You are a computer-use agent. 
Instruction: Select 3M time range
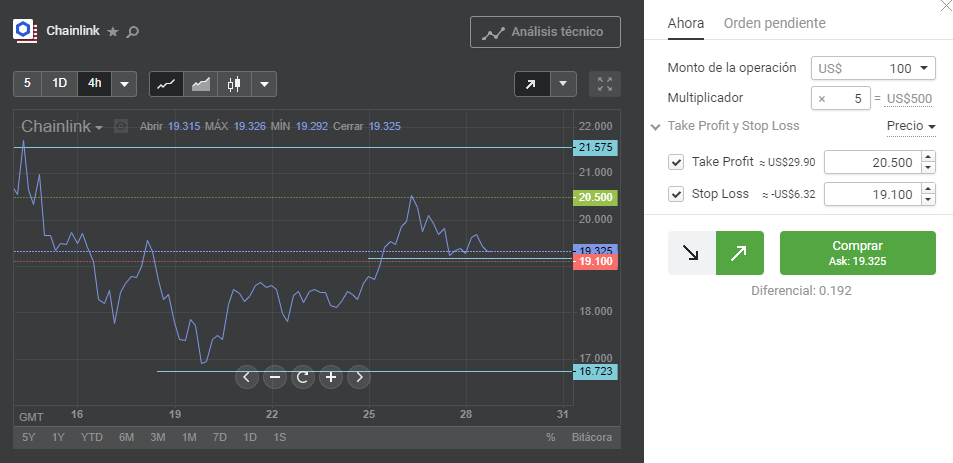(x=158, y=437)
